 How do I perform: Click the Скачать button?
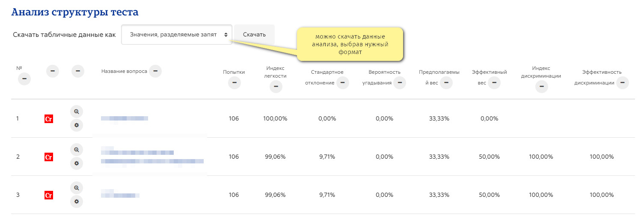pos(254,34)
